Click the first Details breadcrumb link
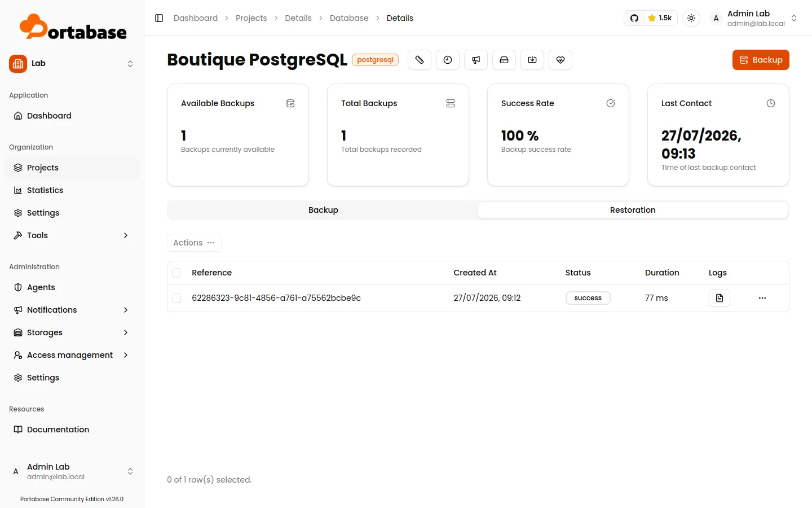812x508 pixels. tap(298, 18)
